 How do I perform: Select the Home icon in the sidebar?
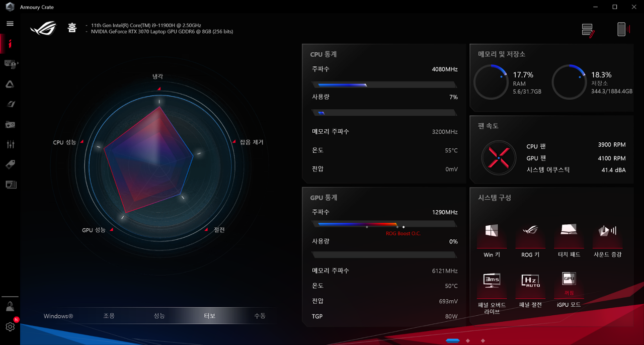point(10,44)
